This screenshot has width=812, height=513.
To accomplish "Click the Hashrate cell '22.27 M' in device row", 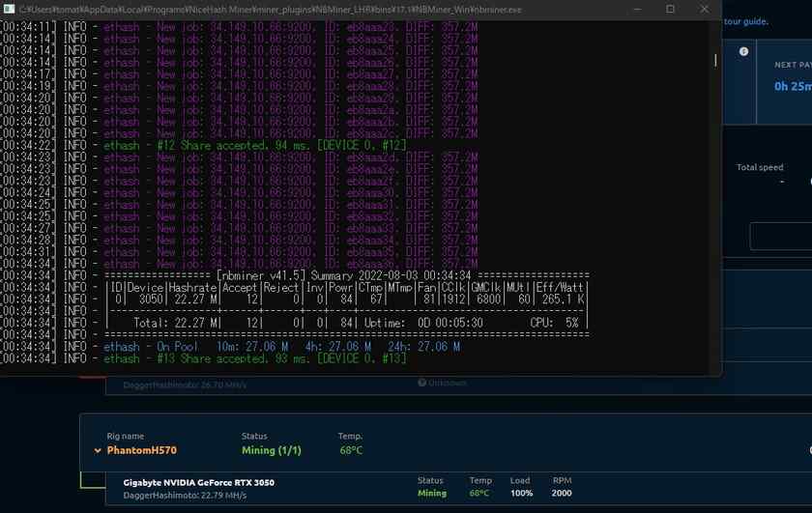I will (195, 299).
